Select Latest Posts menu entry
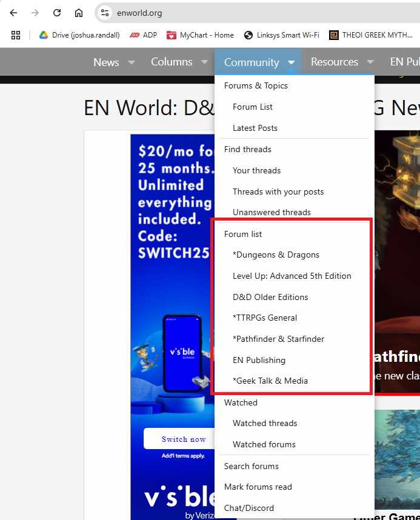 point(255,128)
